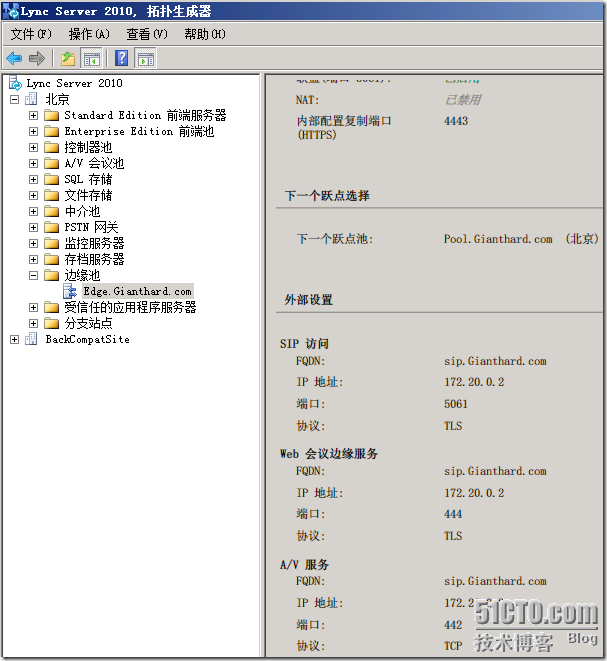Click the Web 会议边缘服务 port value 444
Screen dimensions: 607x661
453,514
